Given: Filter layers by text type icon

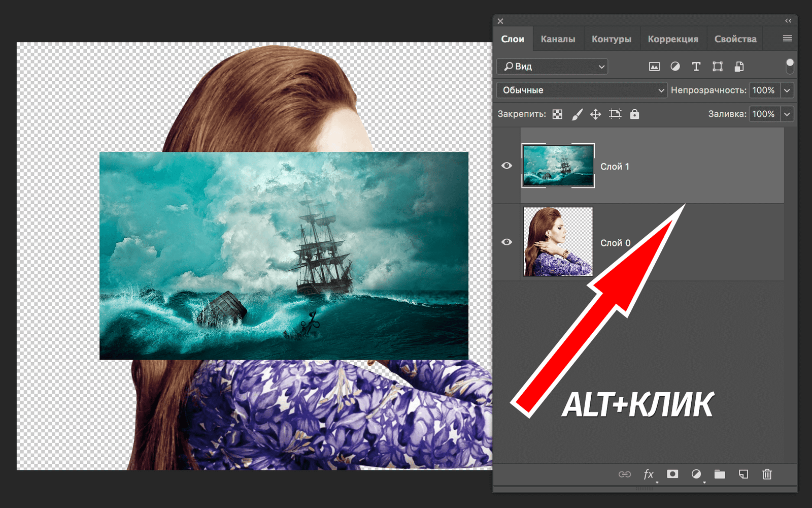Looking at the screenshot, I should [x=696, y=67].
